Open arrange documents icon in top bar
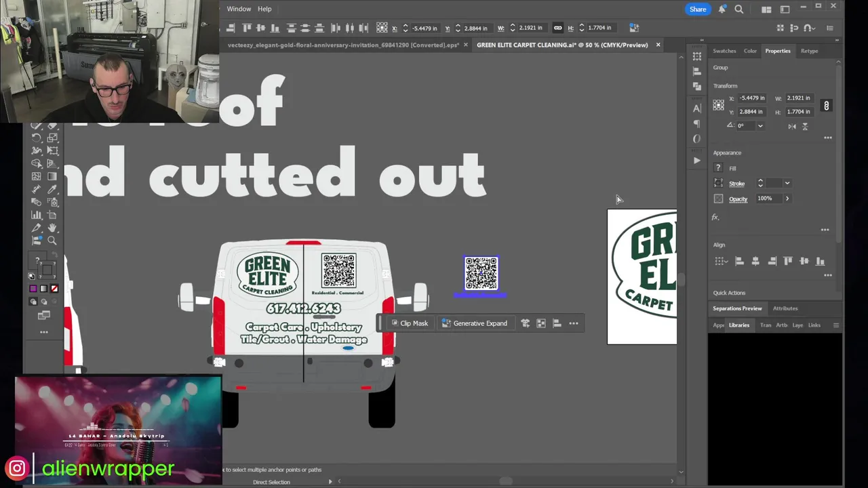 pyautogui.click(x=766, y=9)
